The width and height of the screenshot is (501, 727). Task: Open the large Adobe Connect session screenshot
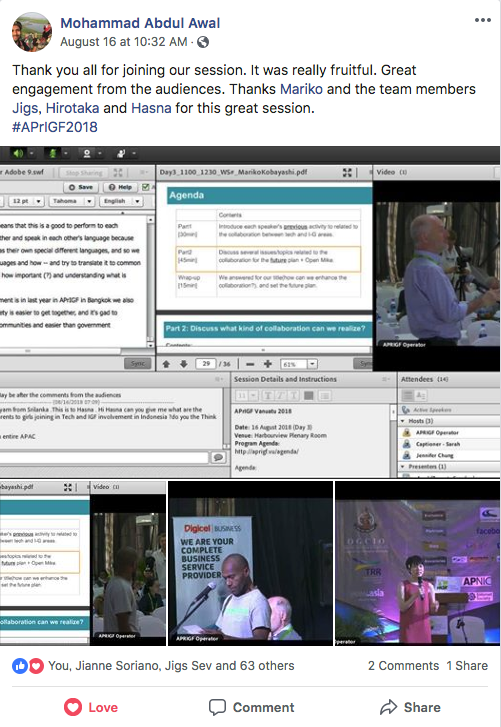(x=250, y=312)
